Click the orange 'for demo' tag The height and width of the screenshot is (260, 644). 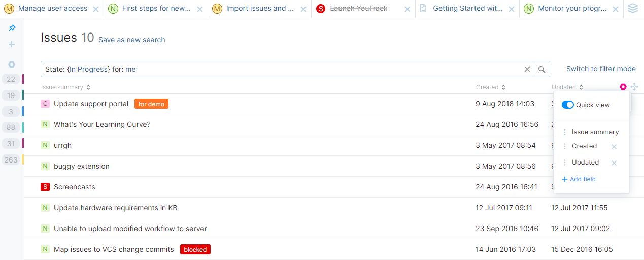click(151, 104)
